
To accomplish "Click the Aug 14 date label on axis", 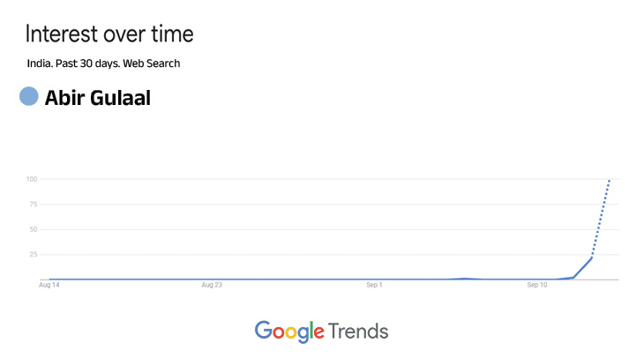I will pyautogui.click(x=49, y=285).
